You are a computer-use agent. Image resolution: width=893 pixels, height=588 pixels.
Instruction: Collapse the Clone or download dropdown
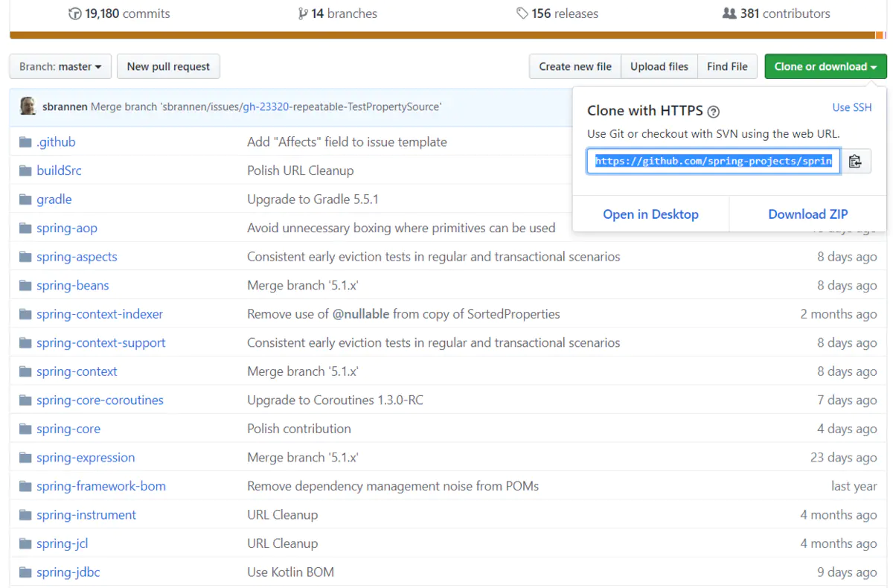(x=825, y=66)
